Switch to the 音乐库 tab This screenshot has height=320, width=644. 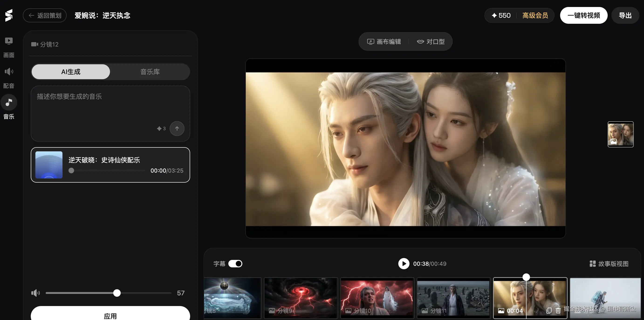pyautogui.click(x=150, y=72)
